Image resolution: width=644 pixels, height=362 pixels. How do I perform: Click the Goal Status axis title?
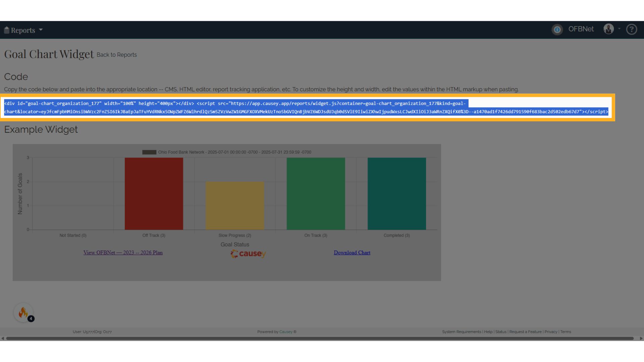click(235, 245)
